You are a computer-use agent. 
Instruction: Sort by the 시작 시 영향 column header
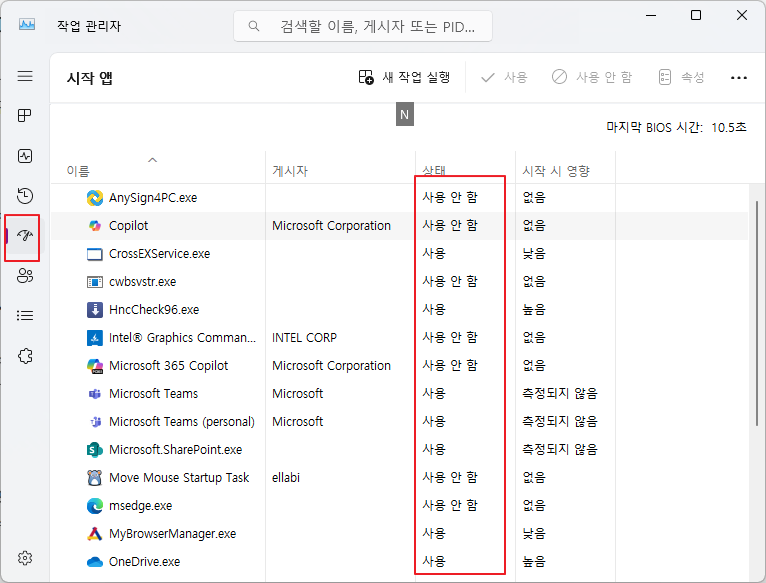[x=556, y=171]
